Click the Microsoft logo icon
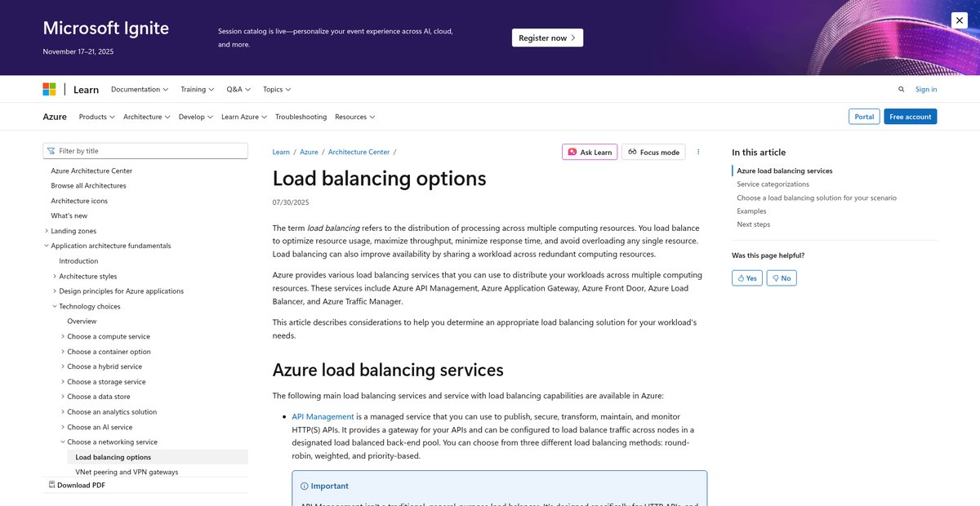Image resolution: width=980 pixels, height=506 pixels. tap(49, 89)
